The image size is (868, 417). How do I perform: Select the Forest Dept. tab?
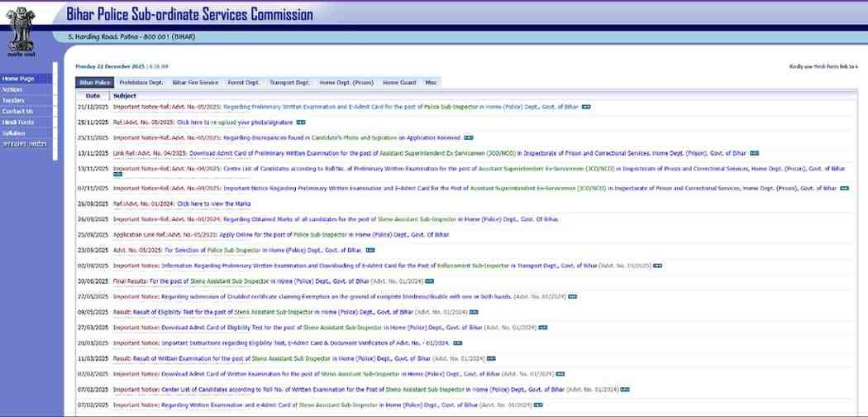point(244,83)
